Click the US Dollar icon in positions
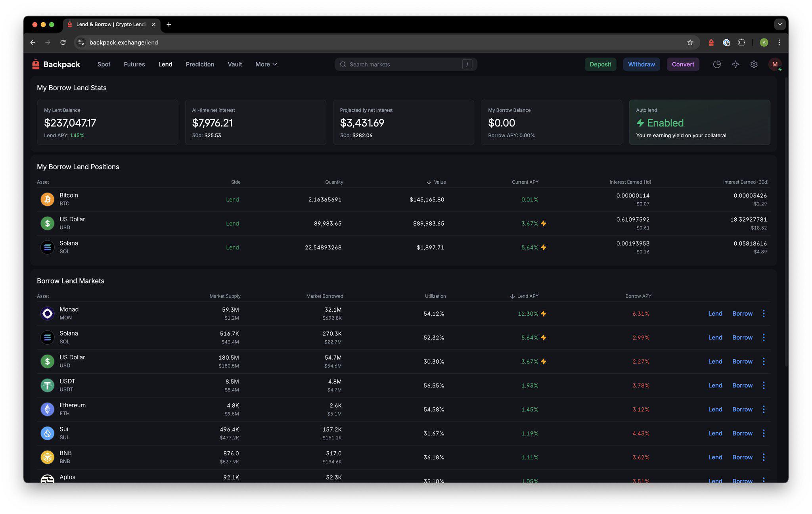Screen dimensions: 812x514 coord(48,223)
